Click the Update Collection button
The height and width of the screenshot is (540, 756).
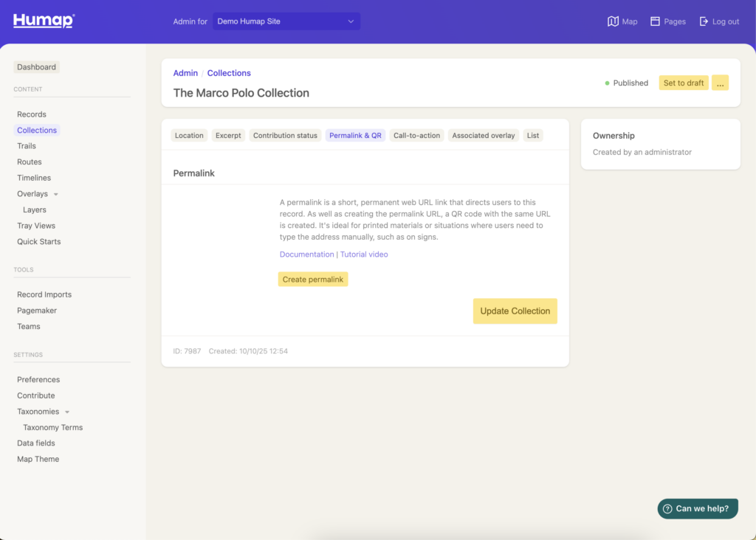[x=515, y=311]
